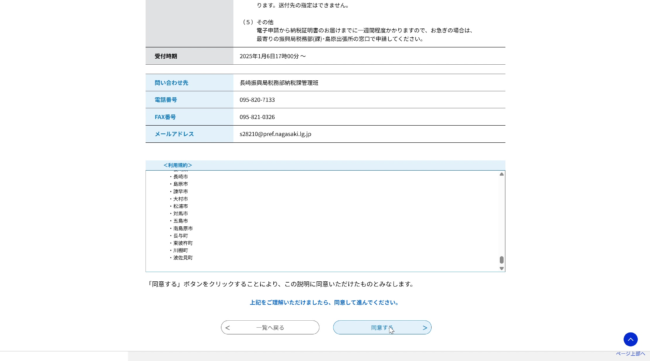Viewport: 650px width, 361px height.
Task: Click fax number 095-821-0326
Action: tap(257, 117)
